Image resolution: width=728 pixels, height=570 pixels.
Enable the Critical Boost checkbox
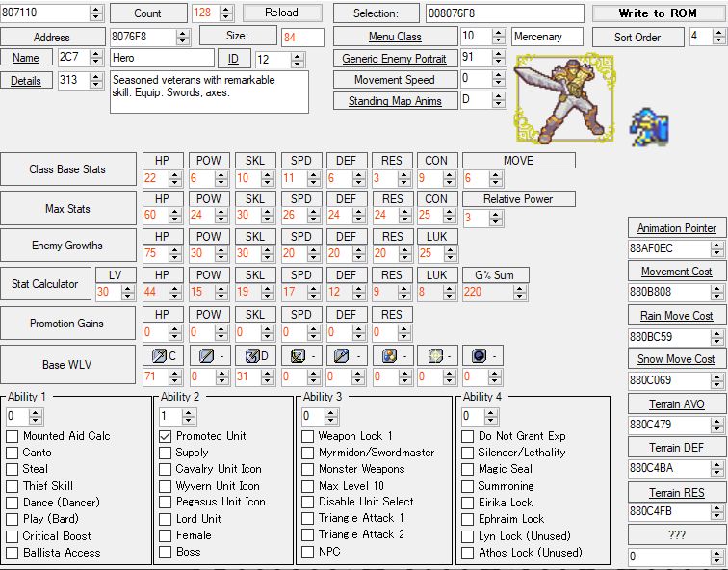[13, 536]
